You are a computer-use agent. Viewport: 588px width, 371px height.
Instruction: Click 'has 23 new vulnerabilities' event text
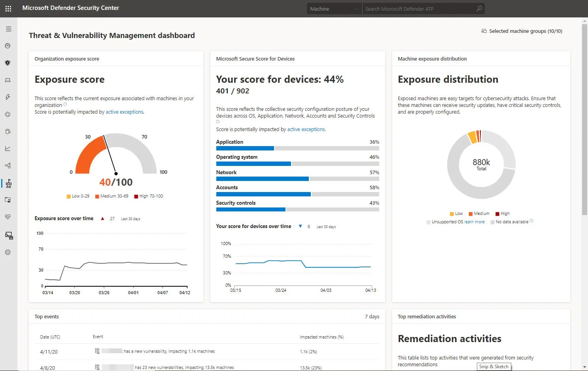(x=184, y=367)
